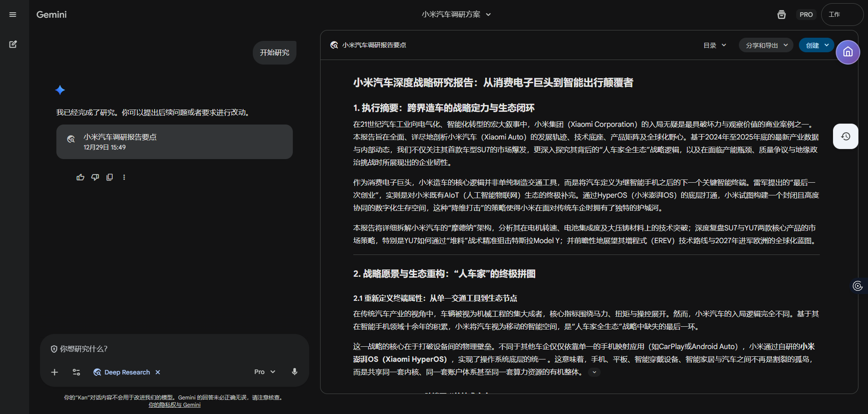Click the bold text 澎湃OS (Xiaomi HyperOS)
868x414 pixels.
[400, 359]
